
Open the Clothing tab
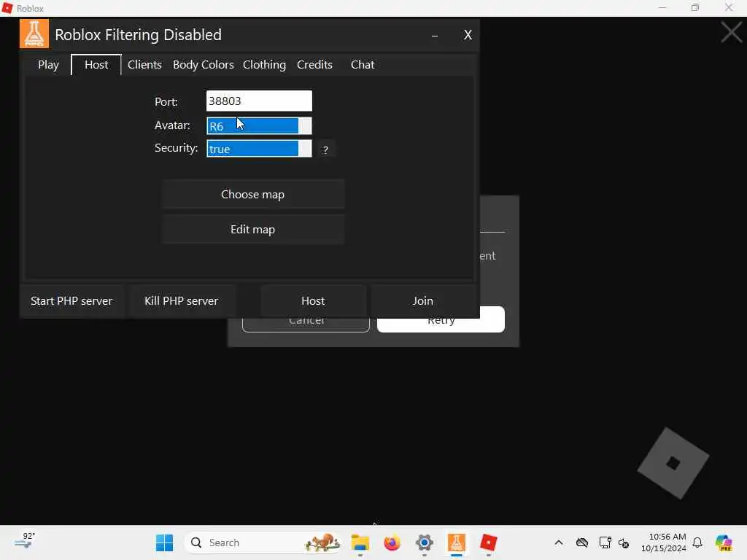click(264, 65)
